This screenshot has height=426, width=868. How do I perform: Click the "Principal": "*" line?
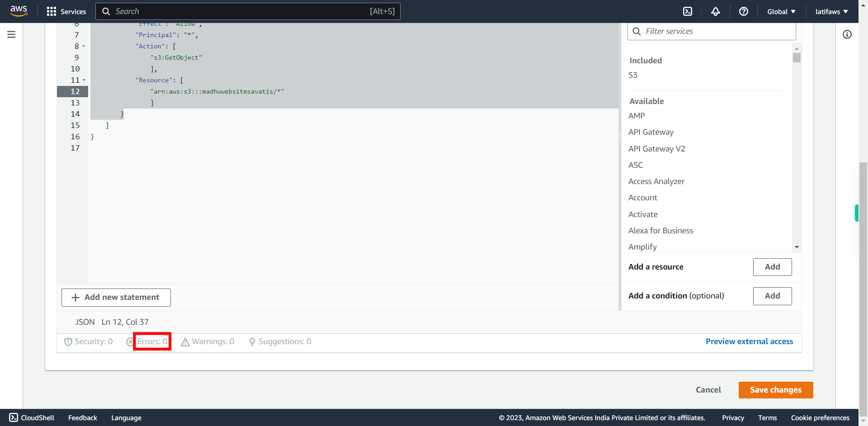tap(166, 35)
